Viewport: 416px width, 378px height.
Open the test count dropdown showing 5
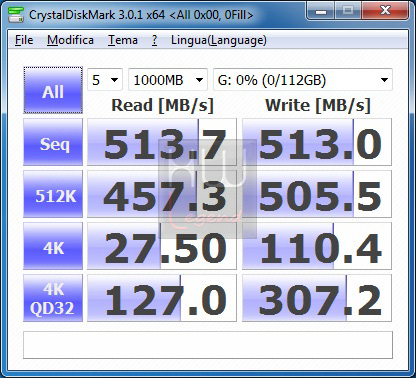(x=105, y=80)
